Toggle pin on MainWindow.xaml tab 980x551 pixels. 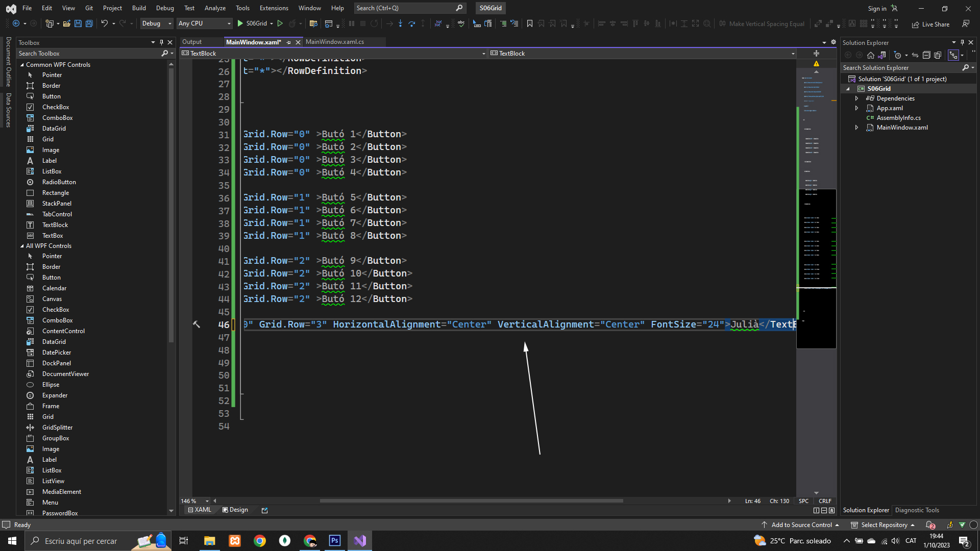[x=289, y=42]
